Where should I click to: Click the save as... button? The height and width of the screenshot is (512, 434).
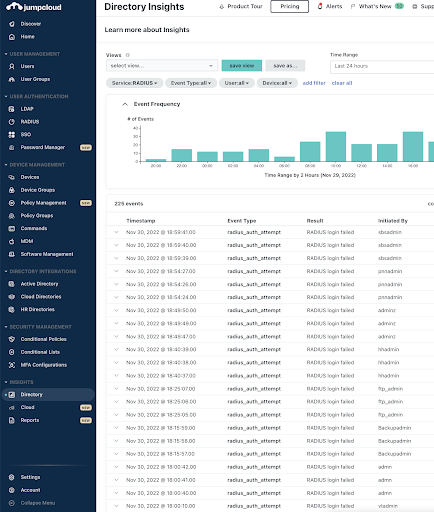285,66
